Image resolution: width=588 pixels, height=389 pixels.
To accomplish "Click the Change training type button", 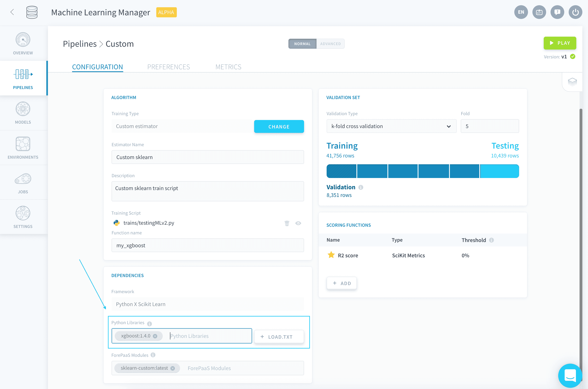I will (279, 126).
